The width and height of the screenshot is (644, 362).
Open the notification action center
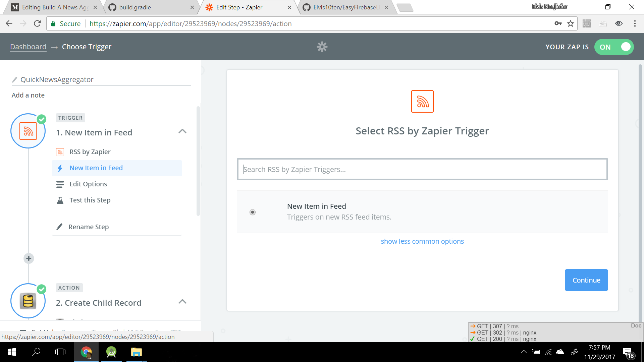tap(629, 353)
